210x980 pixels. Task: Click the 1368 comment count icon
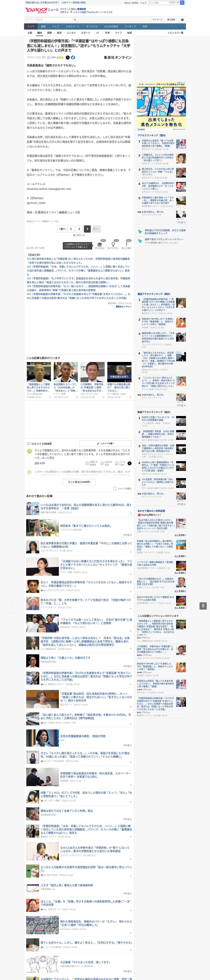pyautogui.click(x=52, y=57)
